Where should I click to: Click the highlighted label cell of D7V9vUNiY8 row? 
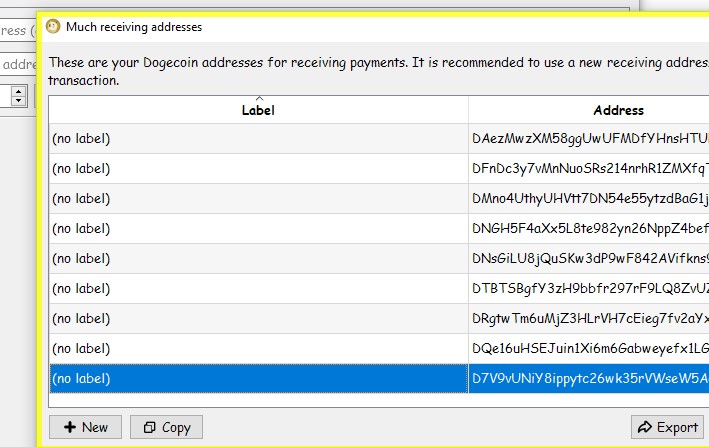click(x=258, y=378)
